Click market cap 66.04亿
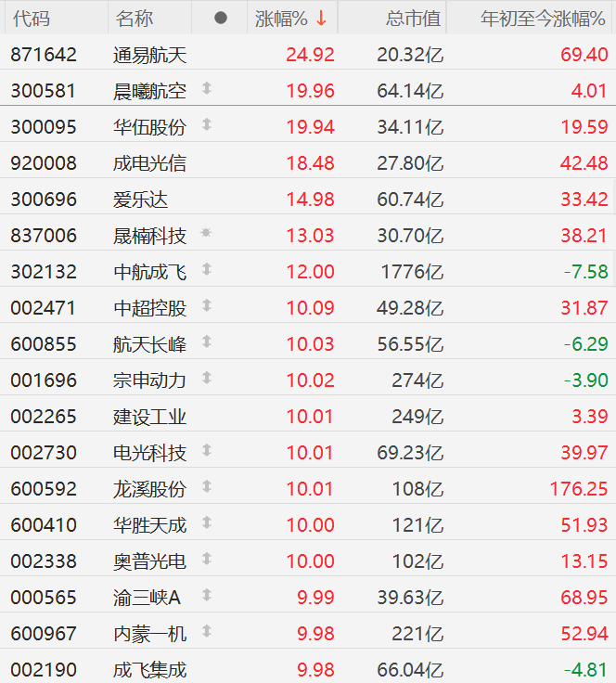This screenshot has width=616, height=683. (410, 669)
